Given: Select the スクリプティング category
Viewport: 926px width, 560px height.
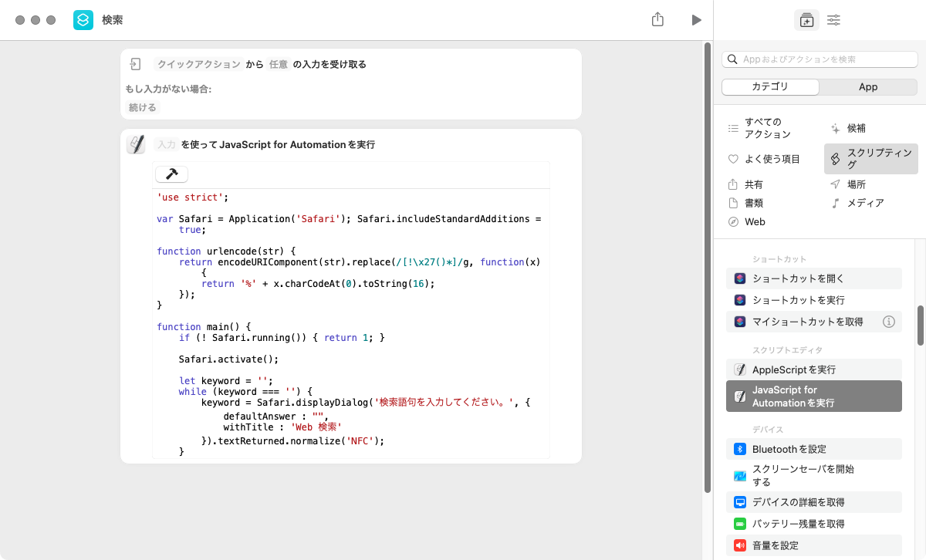Looking at the screenshot, I should [x=871, y=159].
